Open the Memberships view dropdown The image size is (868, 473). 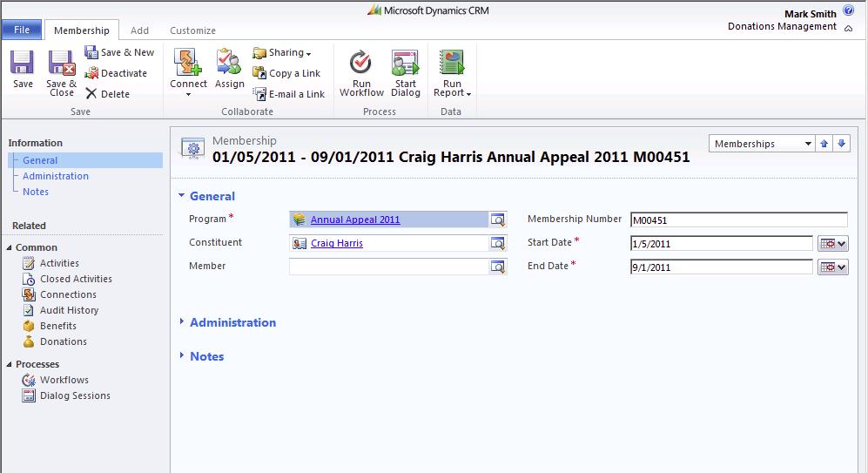pyautogui.click(x=761, y=144)
